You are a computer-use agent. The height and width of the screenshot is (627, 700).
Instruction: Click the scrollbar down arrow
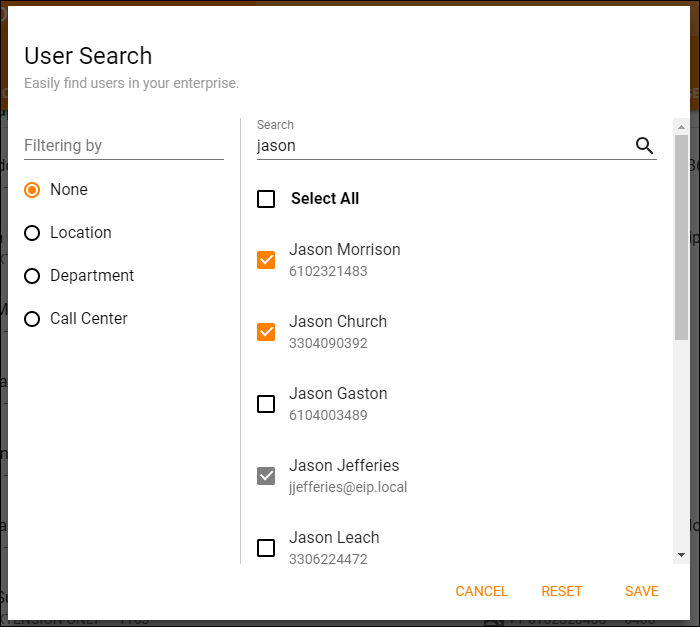coord(681,554)
